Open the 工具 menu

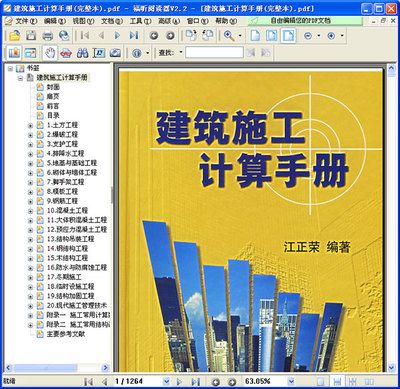140,21
